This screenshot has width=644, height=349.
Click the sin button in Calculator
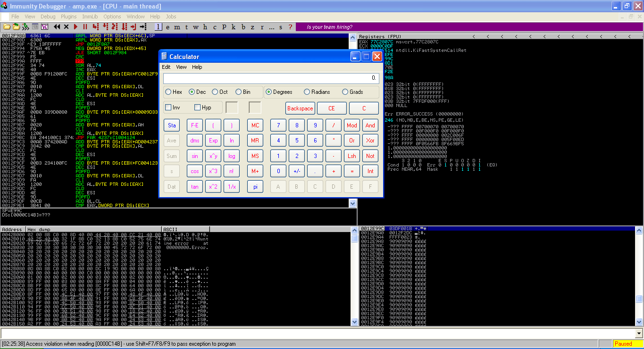tap(194, 156)
